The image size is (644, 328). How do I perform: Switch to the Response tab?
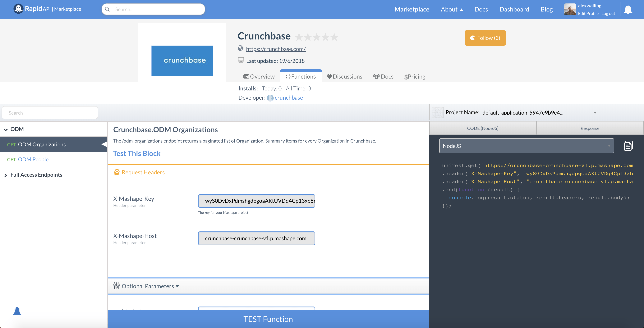tap(590, 128)
